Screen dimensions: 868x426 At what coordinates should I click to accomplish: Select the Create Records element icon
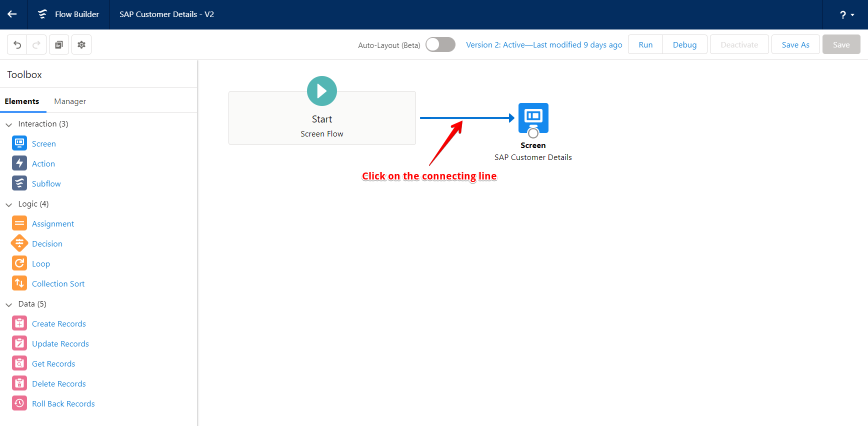[x=19, y=323]
